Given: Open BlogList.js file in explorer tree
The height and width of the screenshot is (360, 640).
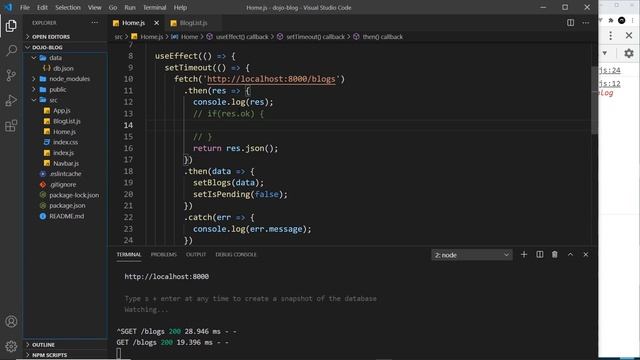Looking at the screenshot, I should tap(67, 121).
